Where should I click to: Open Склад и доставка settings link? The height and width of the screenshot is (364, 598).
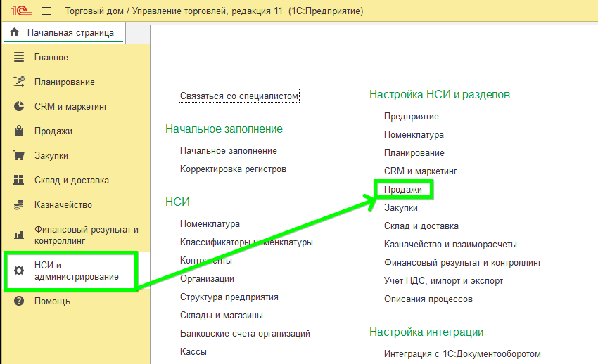click(421, 226)
